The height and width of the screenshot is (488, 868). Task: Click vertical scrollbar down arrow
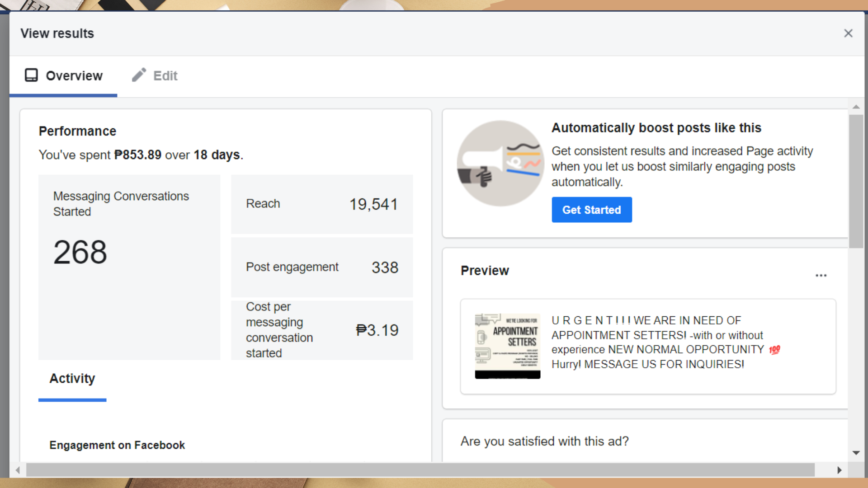[856, 453]
